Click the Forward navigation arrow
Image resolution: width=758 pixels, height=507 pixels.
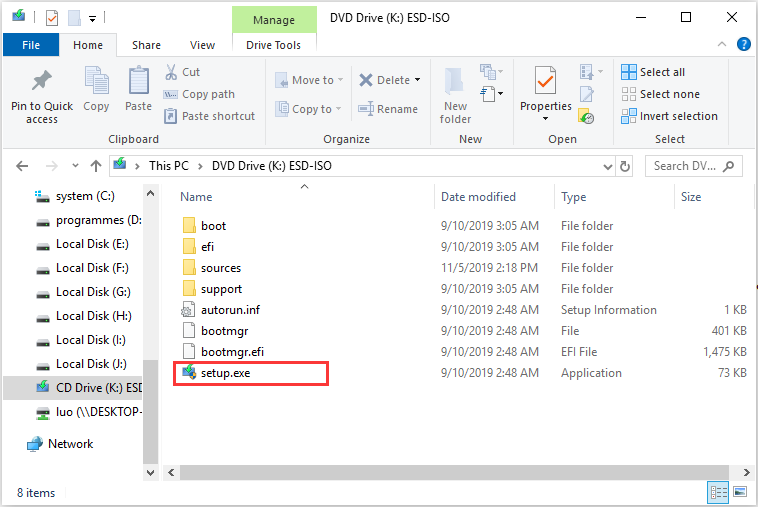pyautogui.click(x=51, y=166)
